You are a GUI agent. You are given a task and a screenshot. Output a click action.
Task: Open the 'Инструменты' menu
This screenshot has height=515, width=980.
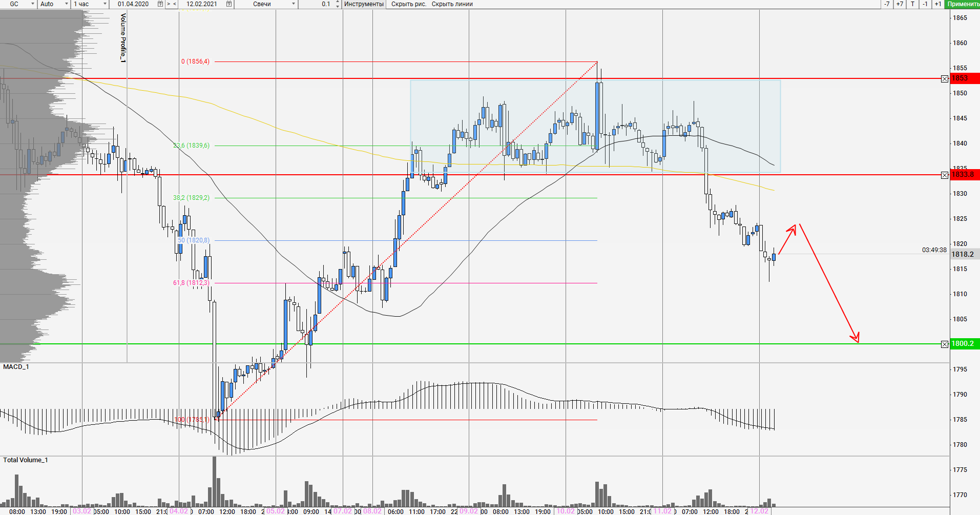click(x=364, y=4)
